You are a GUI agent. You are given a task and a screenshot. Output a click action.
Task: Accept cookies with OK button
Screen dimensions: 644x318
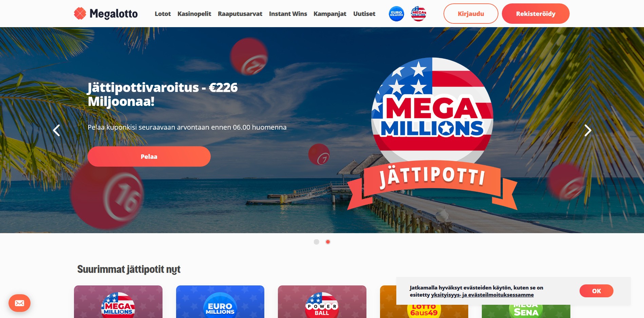point(596,291)
